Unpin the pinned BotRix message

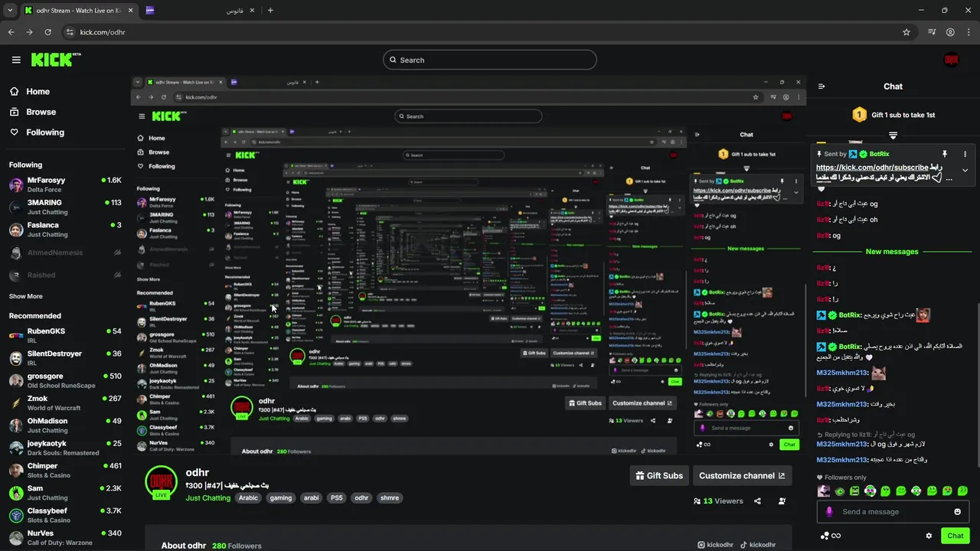[x=945, y=154]
